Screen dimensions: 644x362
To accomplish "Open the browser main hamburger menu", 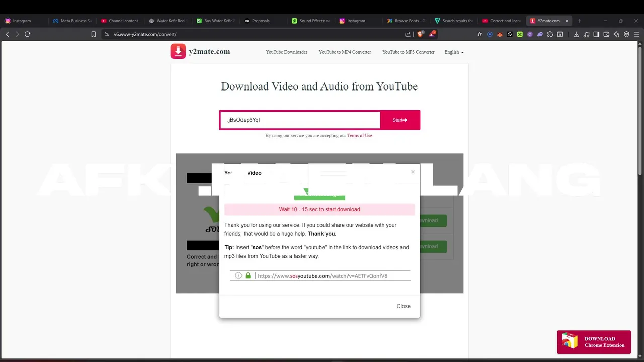I will [637, 34].
